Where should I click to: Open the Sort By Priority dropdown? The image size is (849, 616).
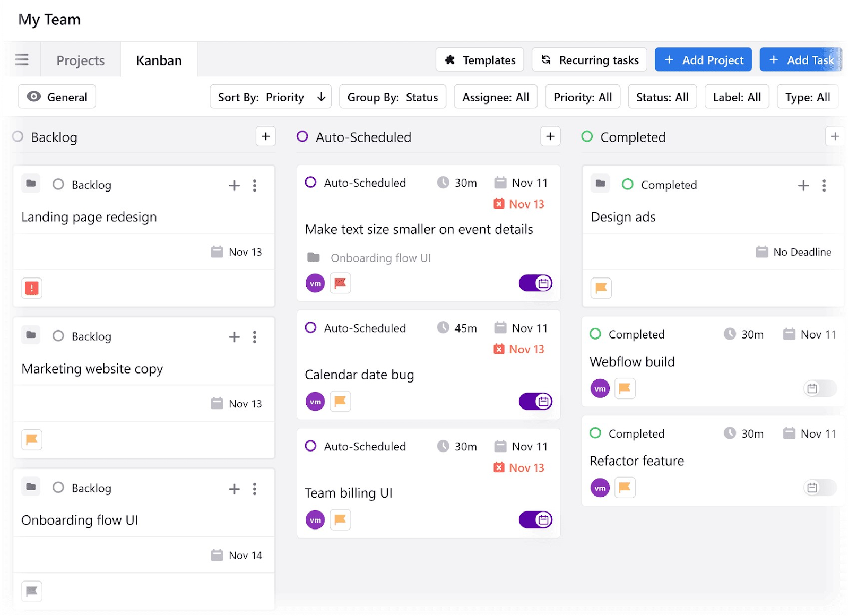[271, 97]
